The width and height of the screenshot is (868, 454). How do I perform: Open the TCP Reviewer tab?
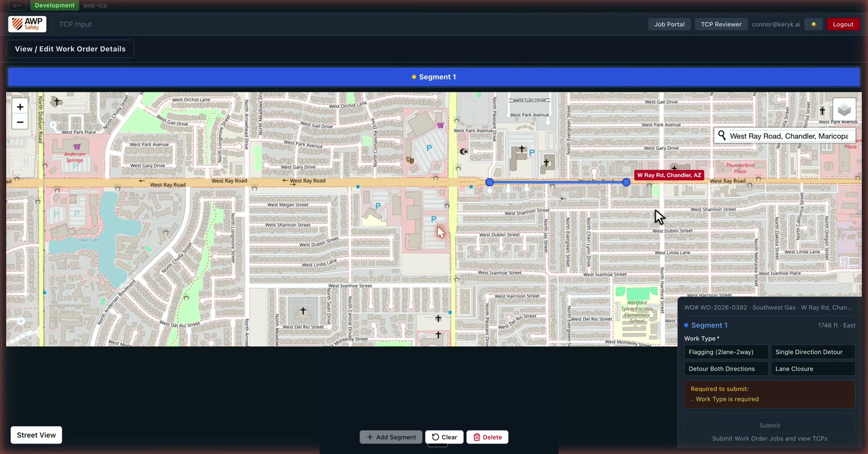point(721,24)
